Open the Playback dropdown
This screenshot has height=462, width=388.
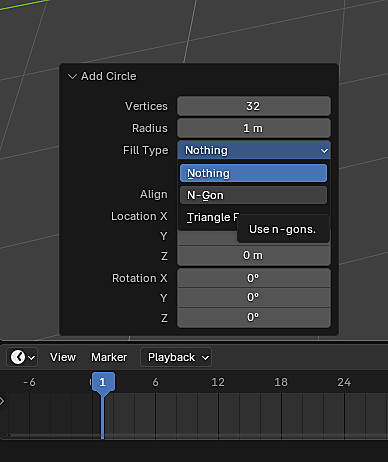point(176,357)
